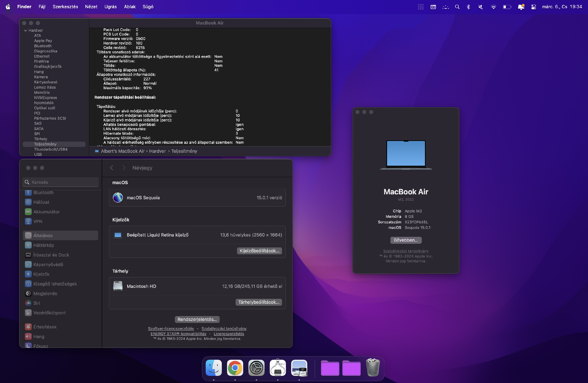
Task: Open the Trash in the Dock
Action: [x=373, y=368]
